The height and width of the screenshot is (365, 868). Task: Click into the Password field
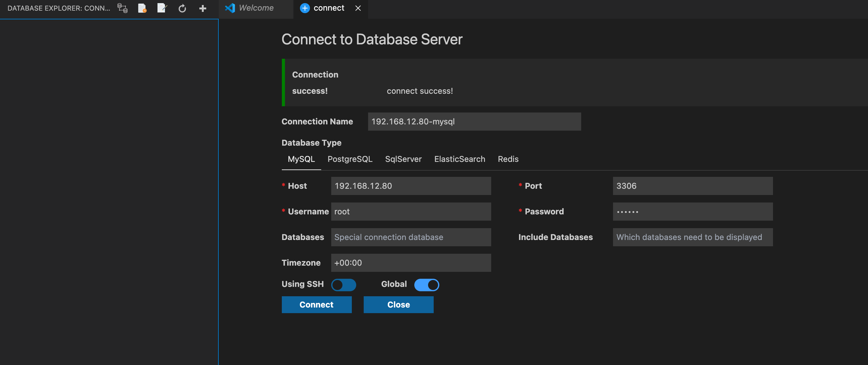tap(692, 211)
